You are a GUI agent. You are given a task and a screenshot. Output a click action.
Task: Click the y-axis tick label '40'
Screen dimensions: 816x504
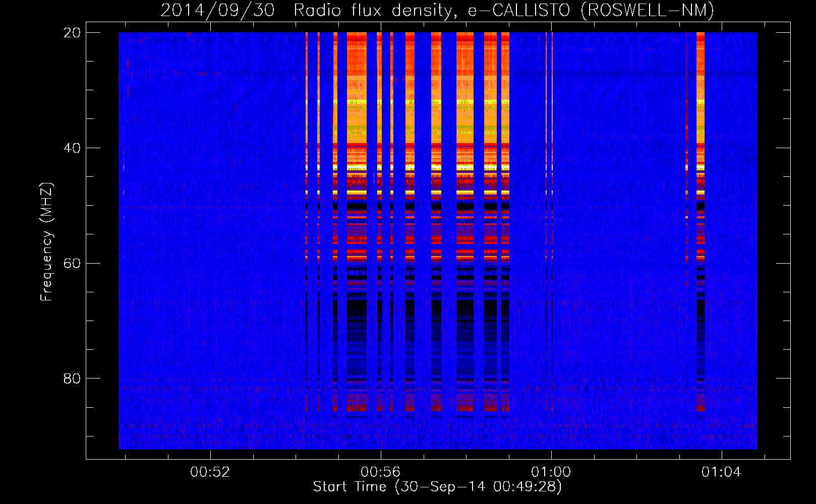(72, 148)
